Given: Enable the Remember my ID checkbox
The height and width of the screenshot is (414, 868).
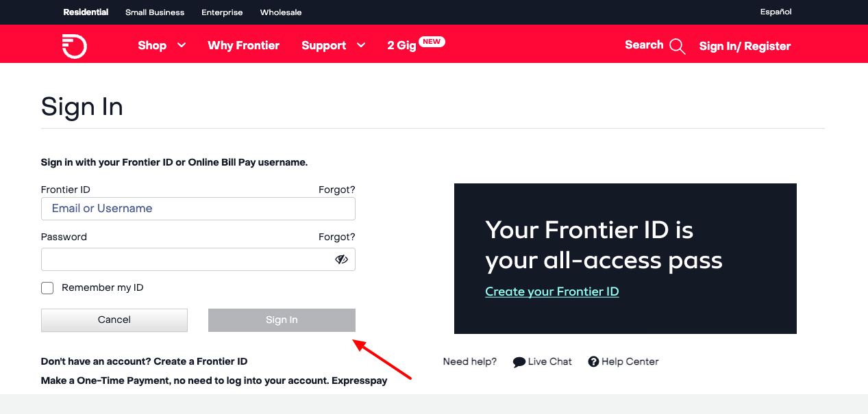Looking at the screenshot, I should pyautogui.click(x=47, y=288).
